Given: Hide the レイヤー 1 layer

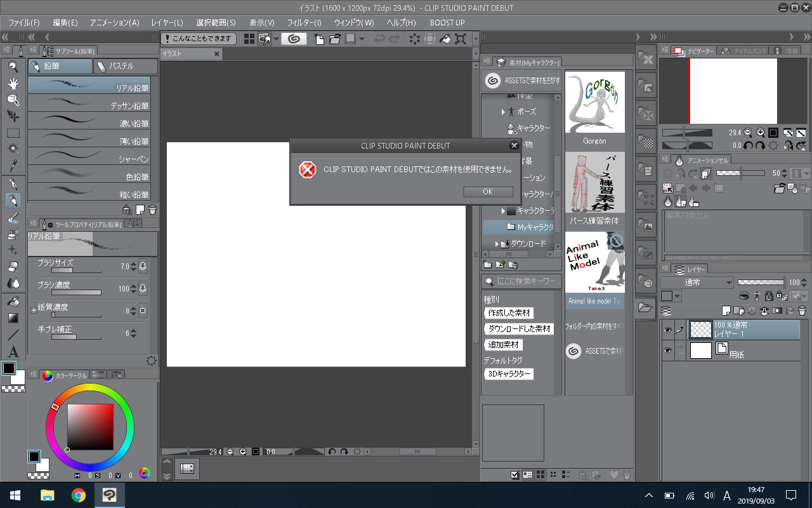Looking at the screenshot, I should click(667, 330).
